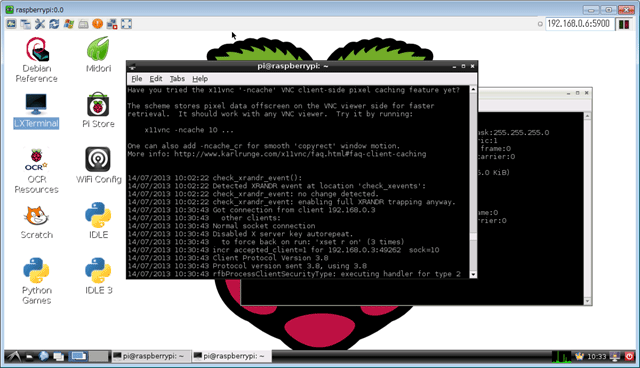This screenshot has width=640, height=368.
Task: Launch the WiFi Config desktop icon
Action: pyautogui.click(x=98, y=165)
